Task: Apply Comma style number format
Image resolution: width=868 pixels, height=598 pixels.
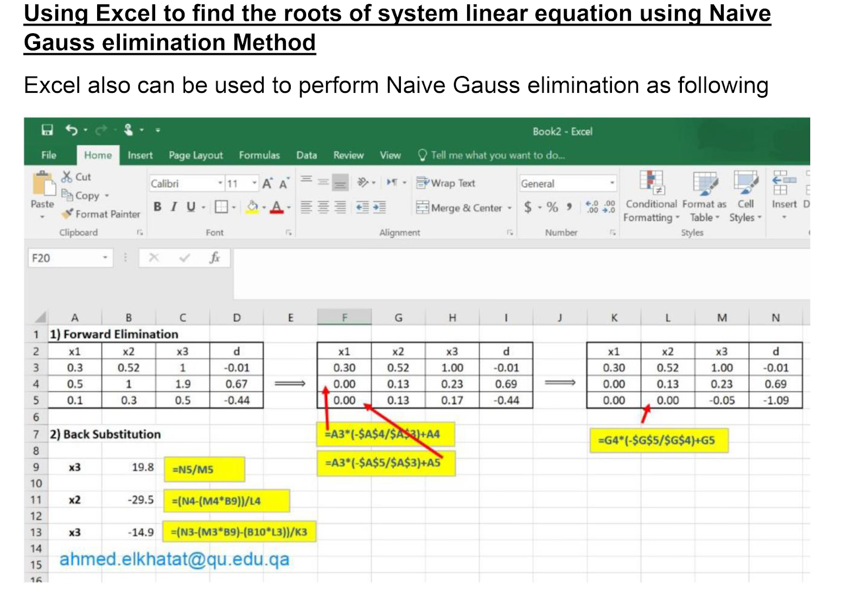Action: click(x=569, y=207)
